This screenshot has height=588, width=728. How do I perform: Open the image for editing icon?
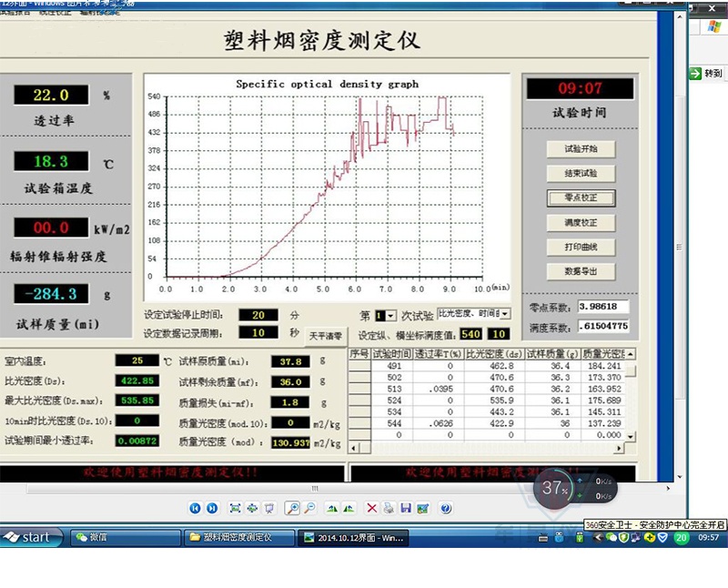tap(422, 508)
